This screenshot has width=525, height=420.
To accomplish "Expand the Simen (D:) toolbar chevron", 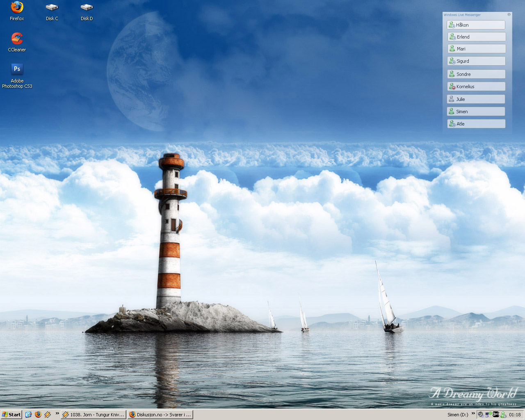I will (473, 413).
